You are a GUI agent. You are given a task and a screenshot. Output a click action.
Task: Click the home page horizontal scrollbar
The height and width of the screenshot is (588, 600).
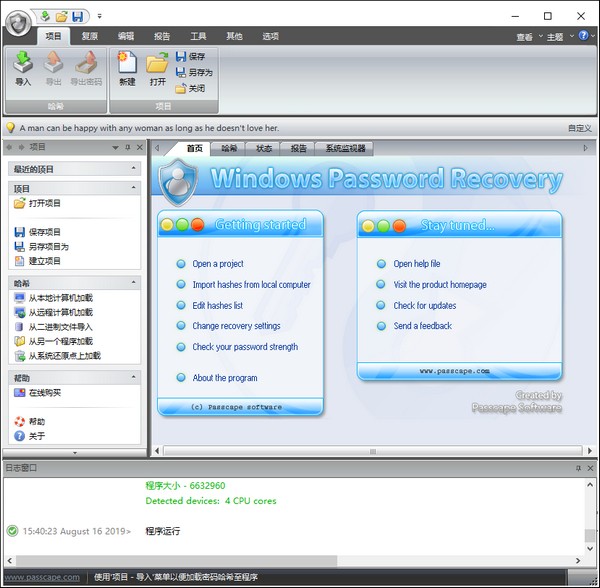coord(373,451)
